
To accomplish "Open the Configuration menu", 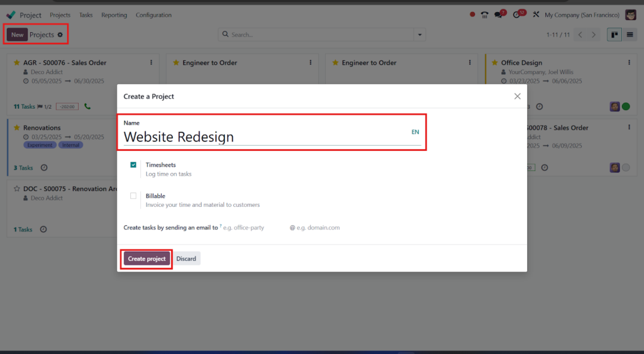I will click(153, 15).
